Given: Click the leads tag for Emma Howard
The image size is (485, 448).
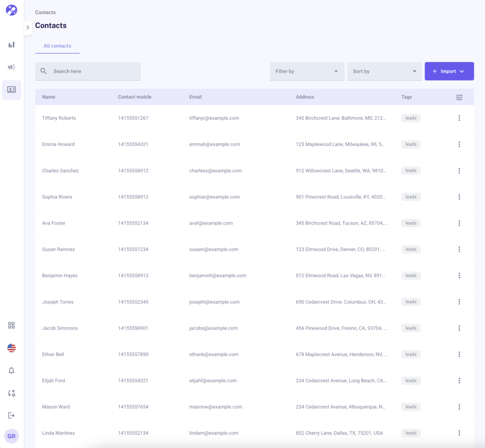Looking at the screenshot, I should click(x=411, y=144).
